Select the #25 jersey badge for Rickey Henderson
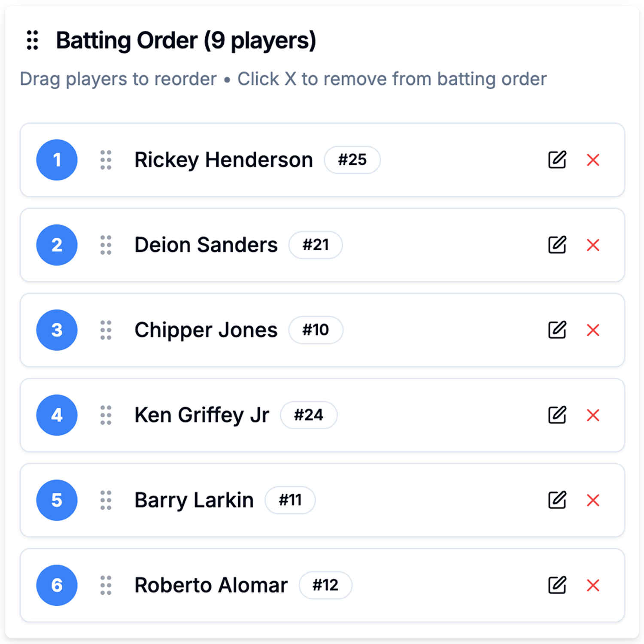This screenshot has height=644, width=644. pos(352,160)
